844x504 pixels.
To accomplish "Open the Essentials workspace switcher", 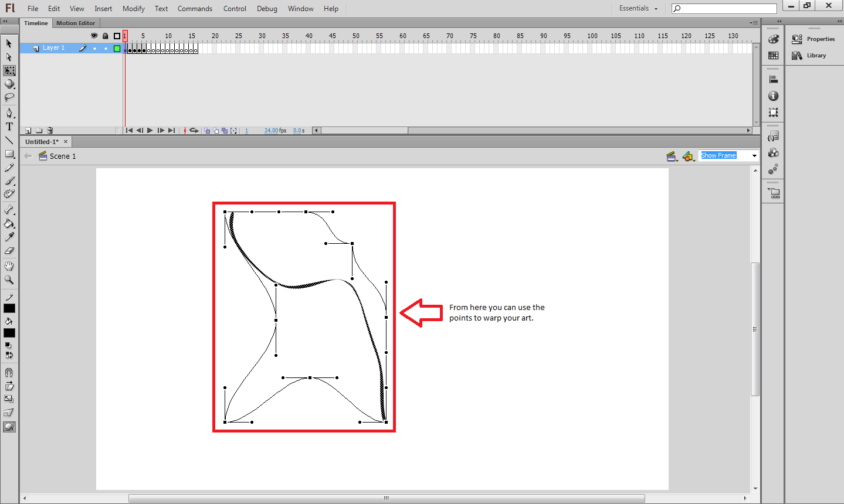I will pyautogui.click(x=638, y=8).
